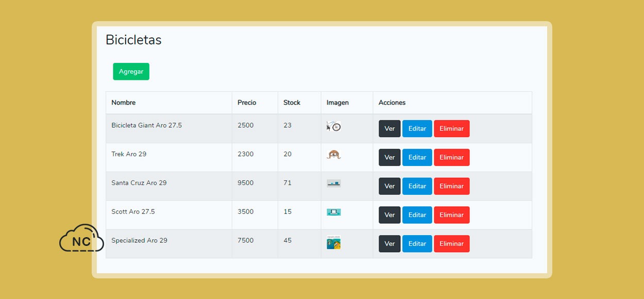Screen dimensions: 644x299
Task: Select the price value 9500
Action: [x=245, y=183]
